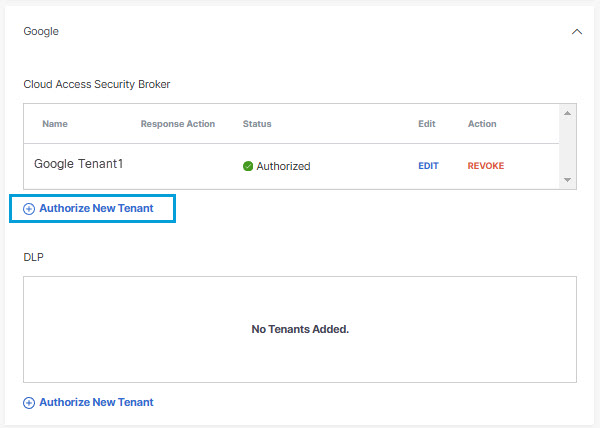Click Authorize New Tenant under CASB table
This screenshot has height=428, width=600.
[x=96, y=208]
